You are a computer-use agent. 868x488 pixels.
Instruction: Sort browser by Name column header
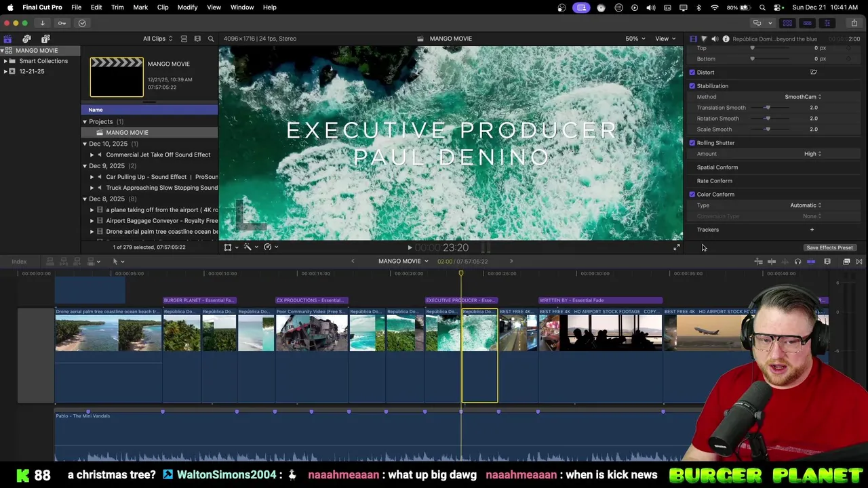pos(149,110)
